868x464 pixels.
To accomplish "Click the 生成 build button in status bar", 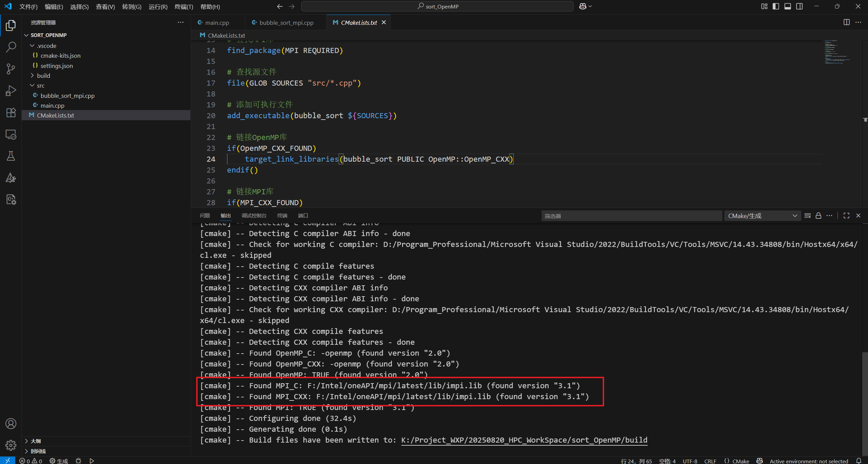I will click(x=59, y=461).
